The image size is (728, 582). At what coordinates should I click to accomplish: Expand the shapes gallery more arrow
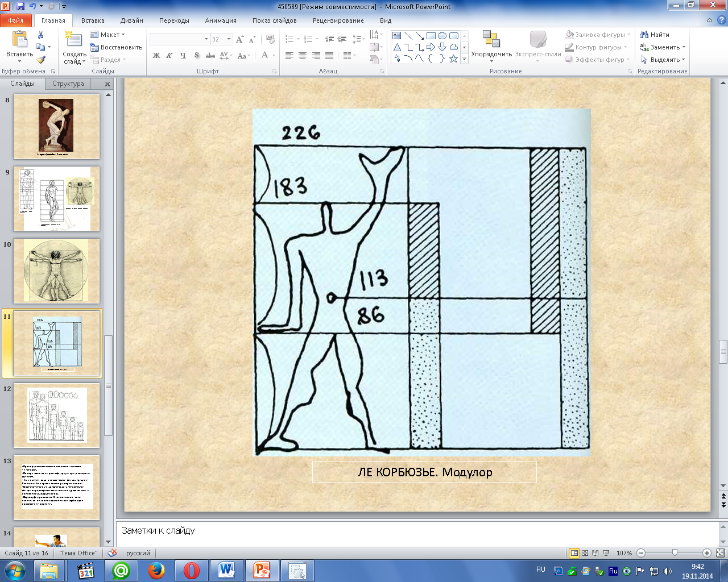[464, 59]
